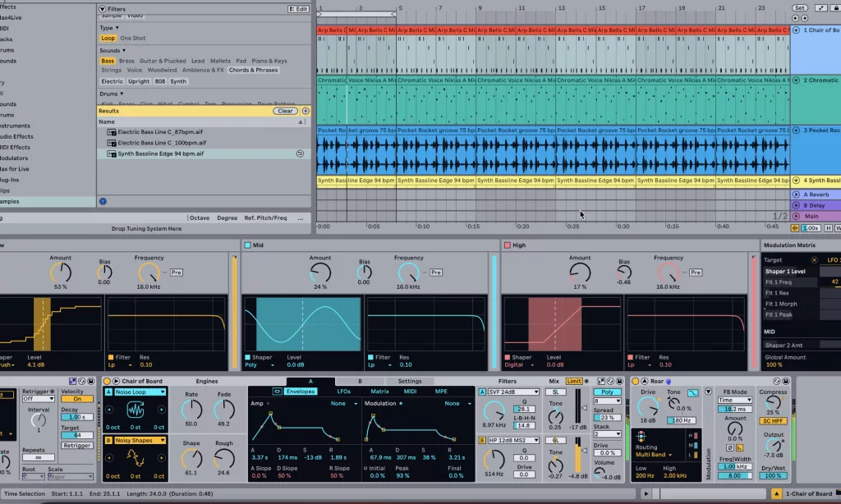
Task: Open the SVF 24dB filter type dropdown
Action: [x=512, y=392]
